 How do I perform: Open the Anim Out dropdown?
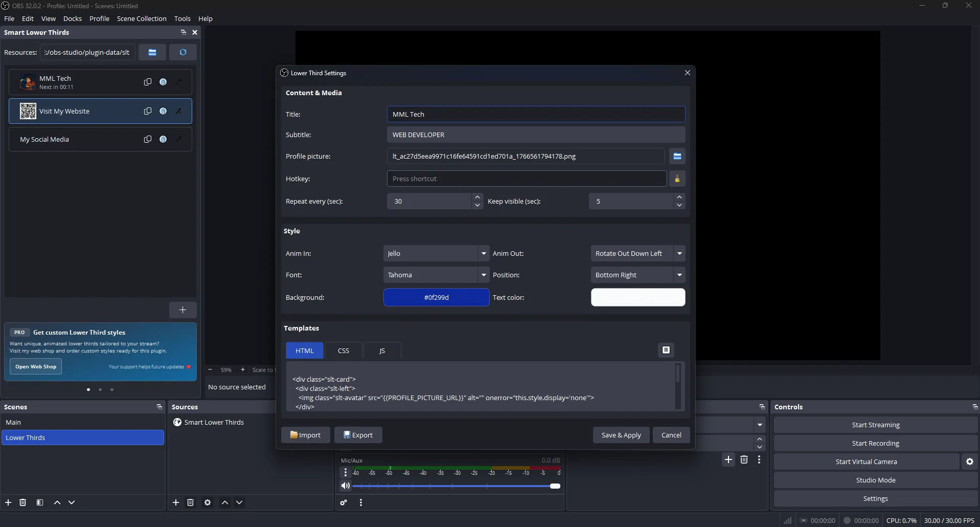pyautogui.click(x=679, y=253)
